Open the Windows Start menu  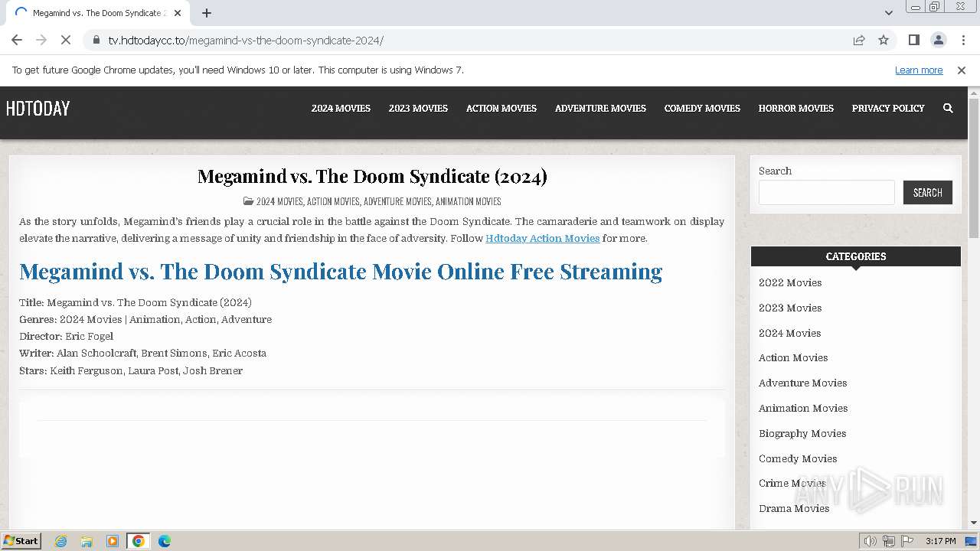point(21,541)
